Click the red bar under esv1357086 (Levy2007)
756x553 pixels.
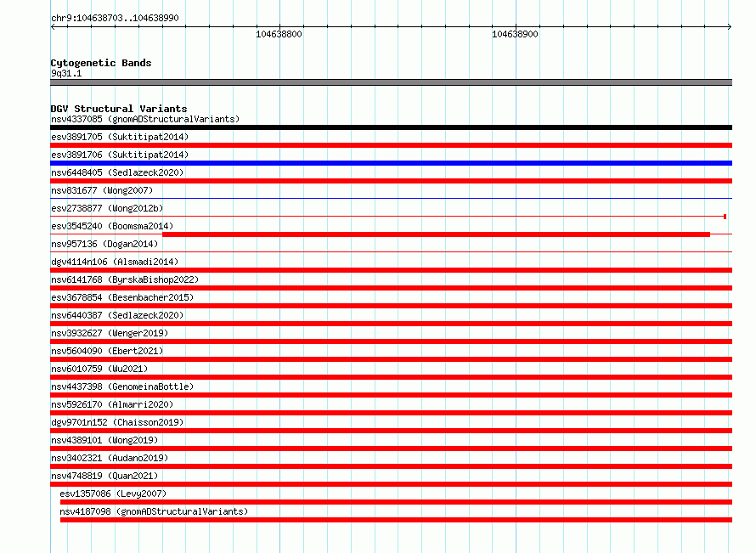point(397,502)
